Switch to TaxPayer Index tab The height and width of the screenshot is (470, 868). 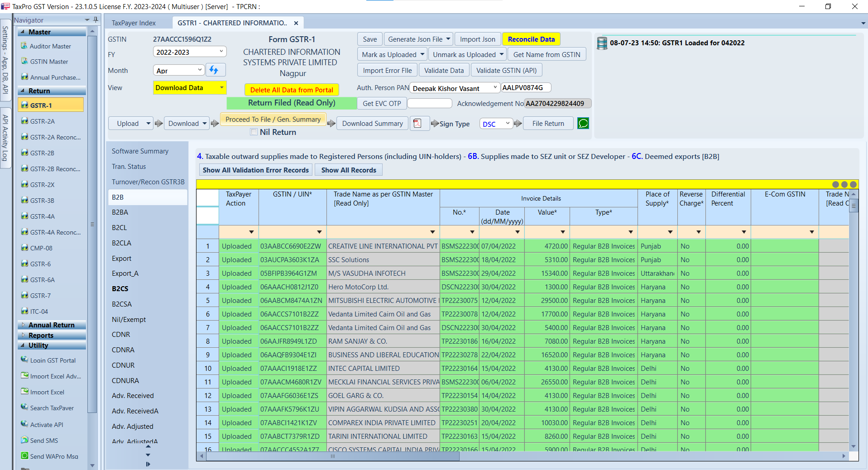(134, 23)
